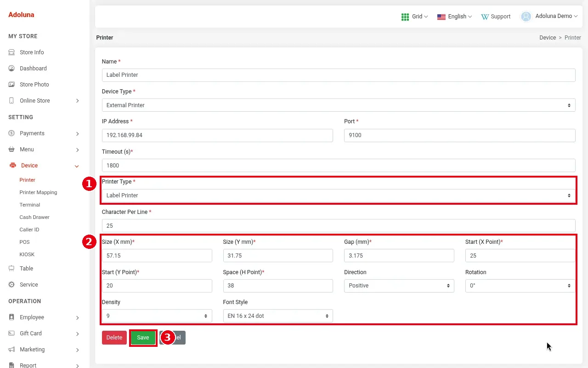Click the Service gear icon
588x368 pixels.
(x=11, y=285)
